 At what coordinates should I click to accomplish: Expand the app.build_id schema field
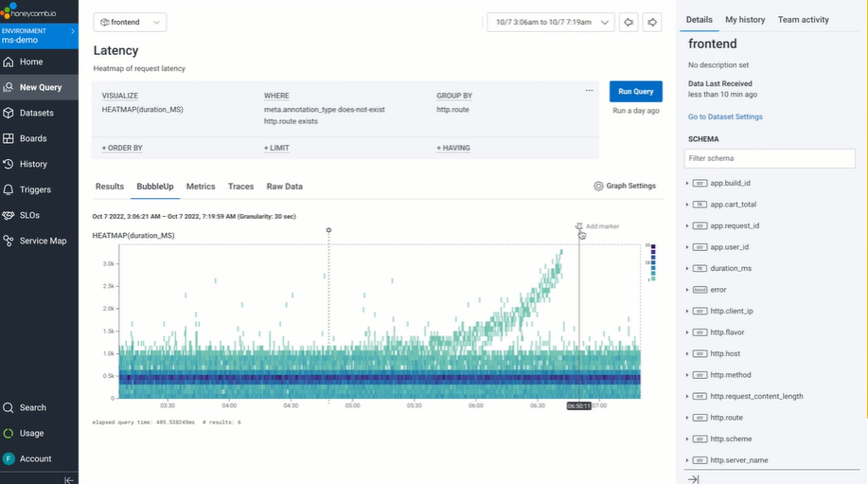[x=687, y=184]
